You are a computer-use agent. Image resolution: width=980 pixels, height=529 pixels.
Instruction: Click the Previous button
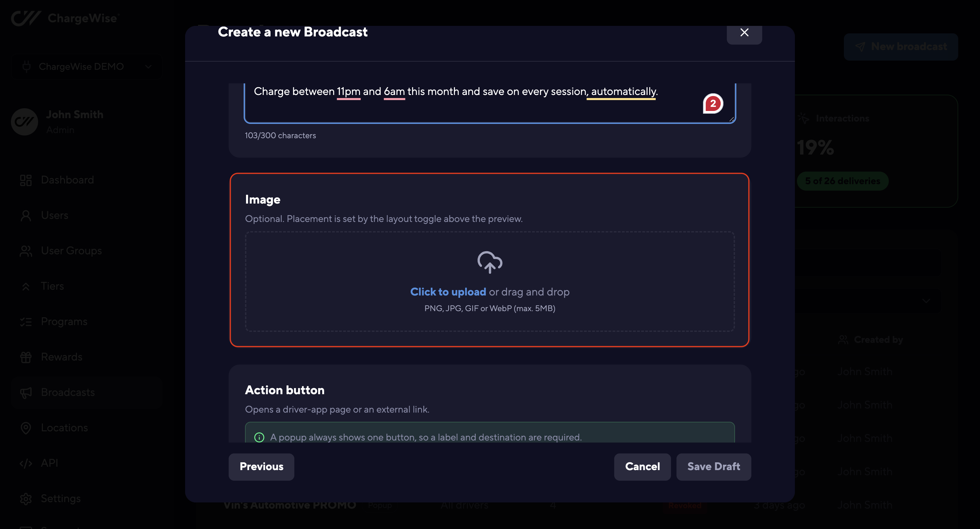pyautogui.click(x=261, y=467)
